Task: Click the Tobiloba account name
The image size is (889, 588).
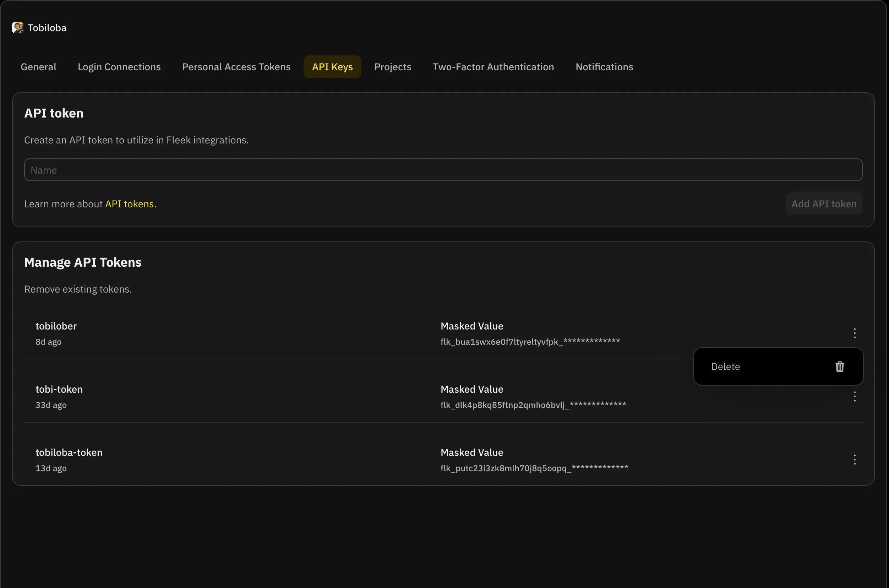Action: click(x=47, y=28)
